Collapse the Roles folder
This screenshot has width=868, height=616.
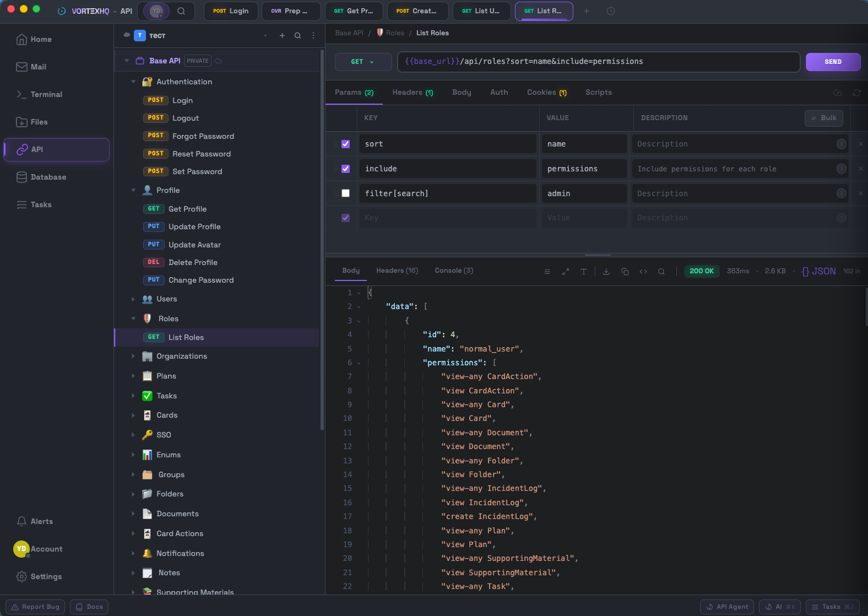133,318
